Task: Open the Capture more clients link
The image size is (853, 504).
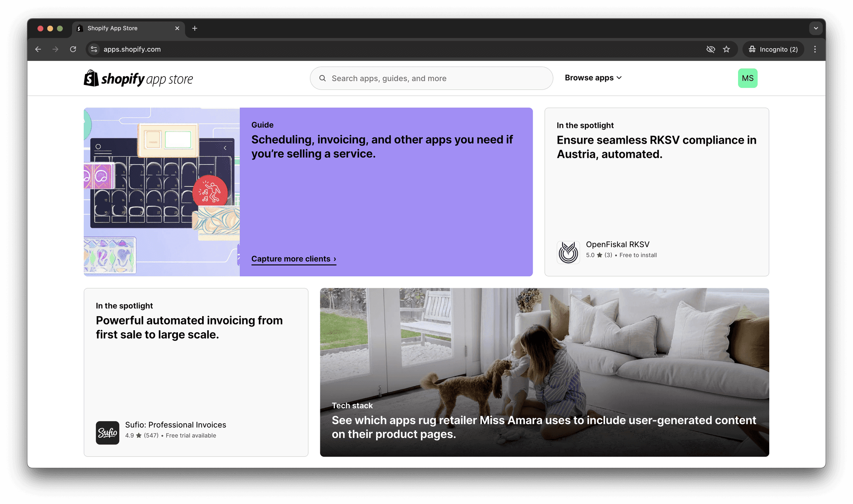Action: (294, 259)
